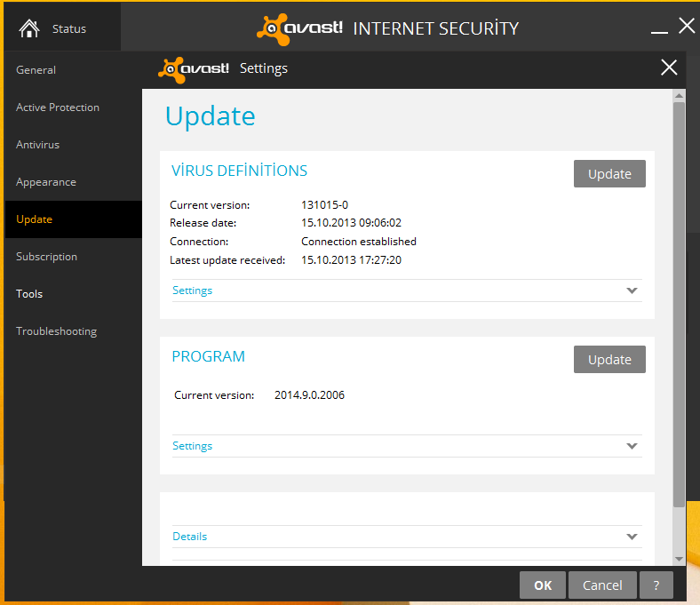Open the General settings tab
Screen dimensions: 700x605
click(x=36, y=70)
